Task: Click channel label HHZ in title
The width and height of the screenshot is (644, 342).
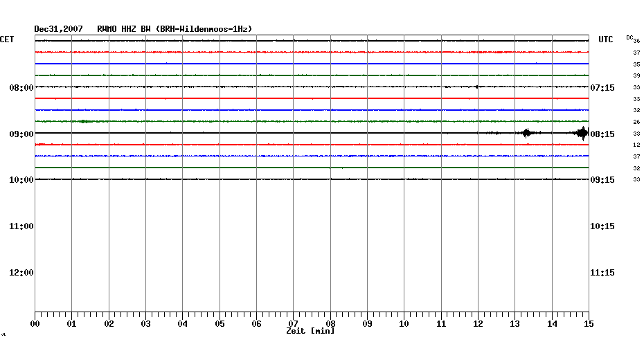Action: click(129, 29)
